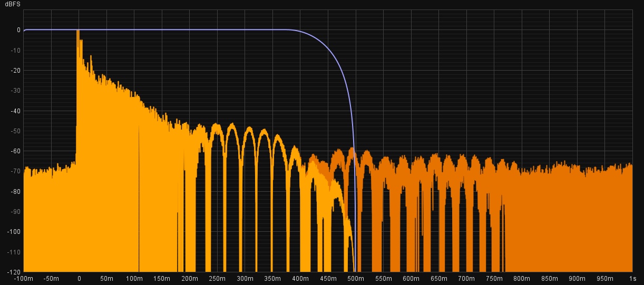This screenshot has height=285, width=644.
Task: Click the -10 y-axis label
Action: pyautogui.click(x=15, y=50)
